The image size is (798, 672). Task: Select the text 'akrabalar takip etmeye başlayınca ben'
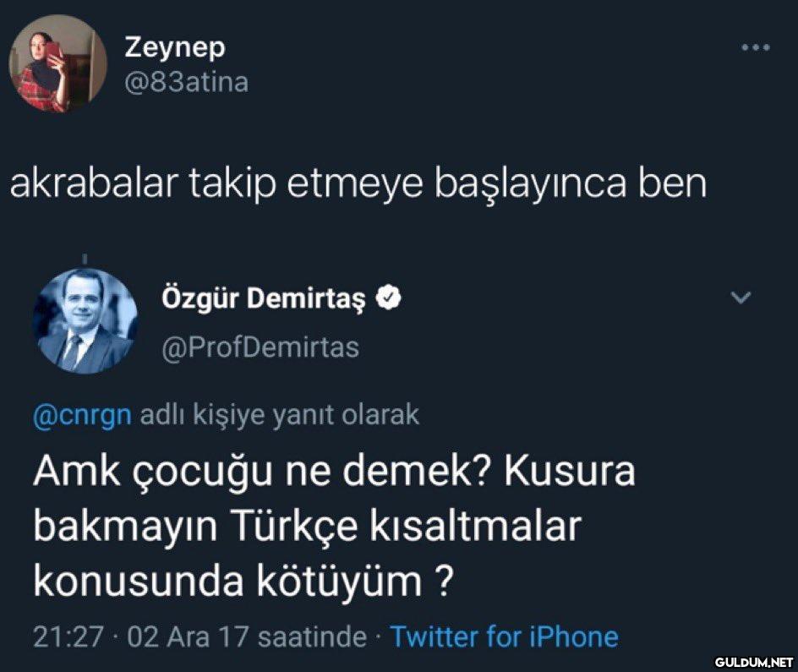[358, 184]
